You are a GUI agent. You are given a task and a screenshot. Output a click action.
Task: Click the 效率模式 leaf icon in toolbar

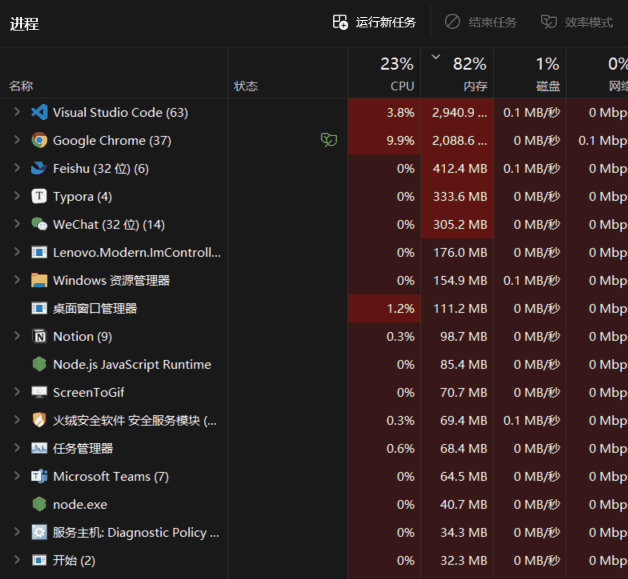click(x=548, y=22)
